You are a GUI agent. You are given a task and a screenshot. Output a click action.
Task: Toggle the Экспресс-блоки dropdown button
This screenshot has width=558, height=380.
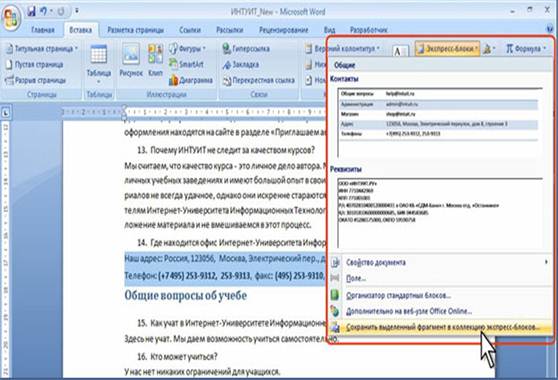pos(447,48)
